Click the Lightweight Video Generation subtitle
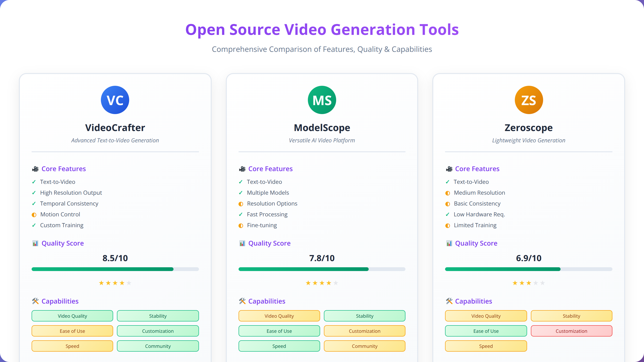This screenshot has width=644, height=362. pos(528,140)
